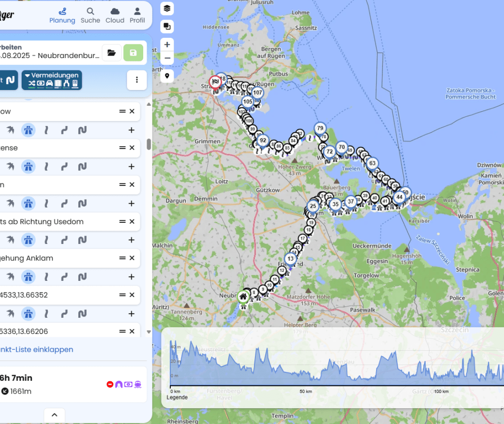This screenshot has width=504, height=424.
Task: Switch to the Suche tab
Action: click(90, 15)
